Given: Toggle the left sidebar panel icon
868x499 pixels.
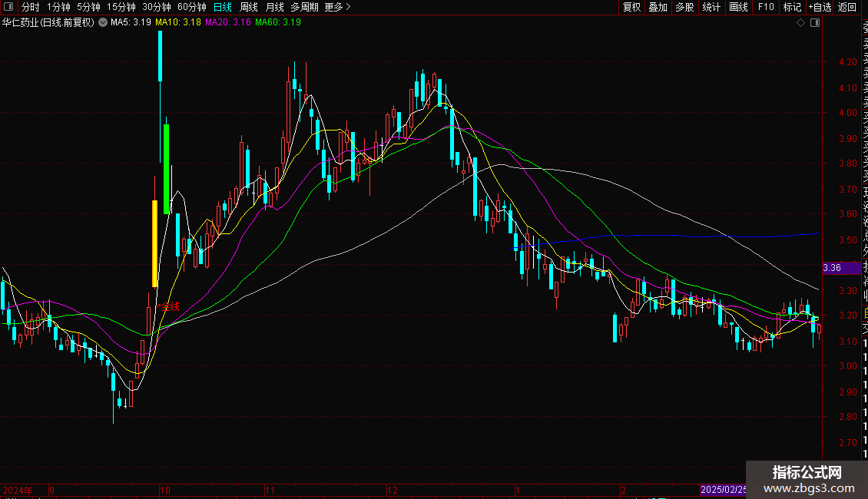Looking at the screenshot, I should [x=8, y=7].
